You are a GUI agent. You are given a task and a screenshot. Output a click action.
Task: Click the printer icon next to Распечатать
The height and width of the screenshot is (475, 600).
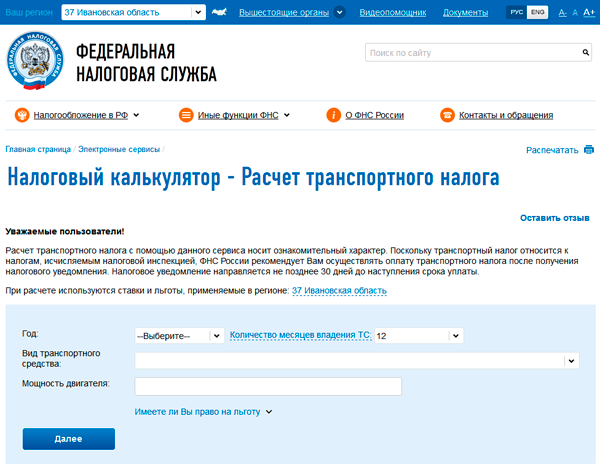[x=589, y=150]
